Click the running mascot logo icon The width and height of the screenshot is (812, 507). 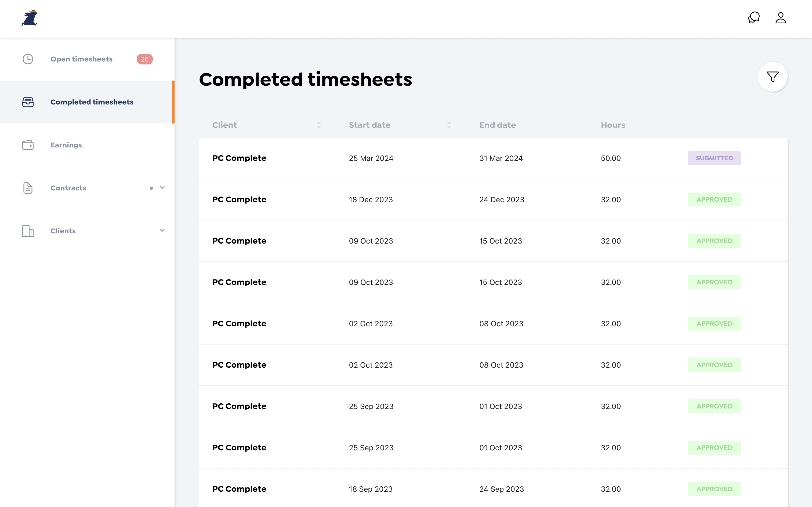(30, 19)
